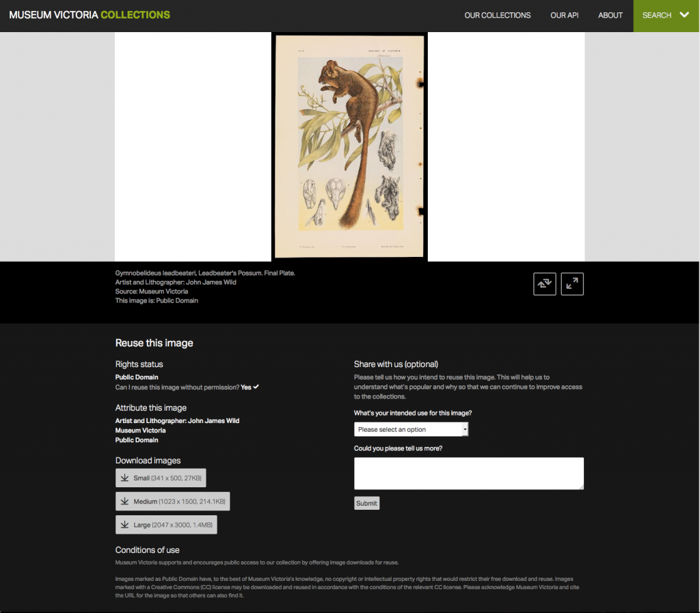Open the intended use dropdown
Viewport: 700px width, 613px height.
tap(411, 429)
